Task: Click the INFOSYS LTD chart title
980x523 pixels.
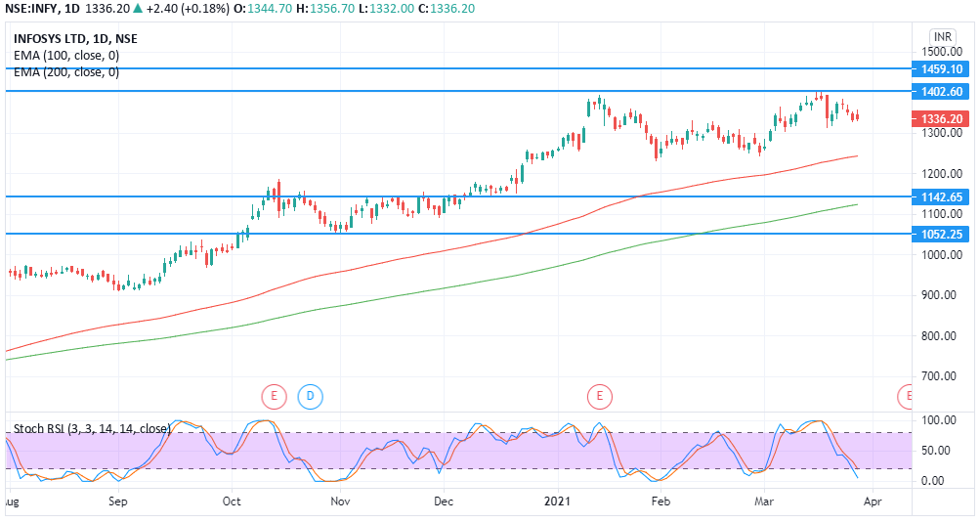Action: point(75,39)
